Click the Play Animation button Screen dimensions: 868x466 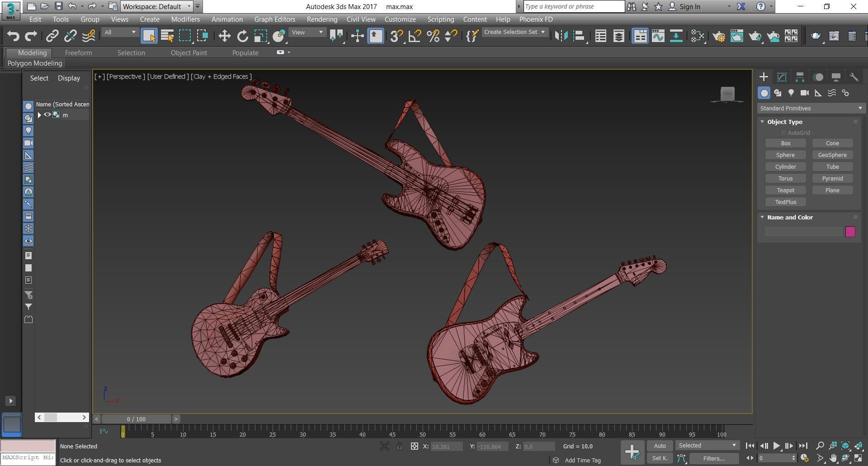tap(776, 446)
